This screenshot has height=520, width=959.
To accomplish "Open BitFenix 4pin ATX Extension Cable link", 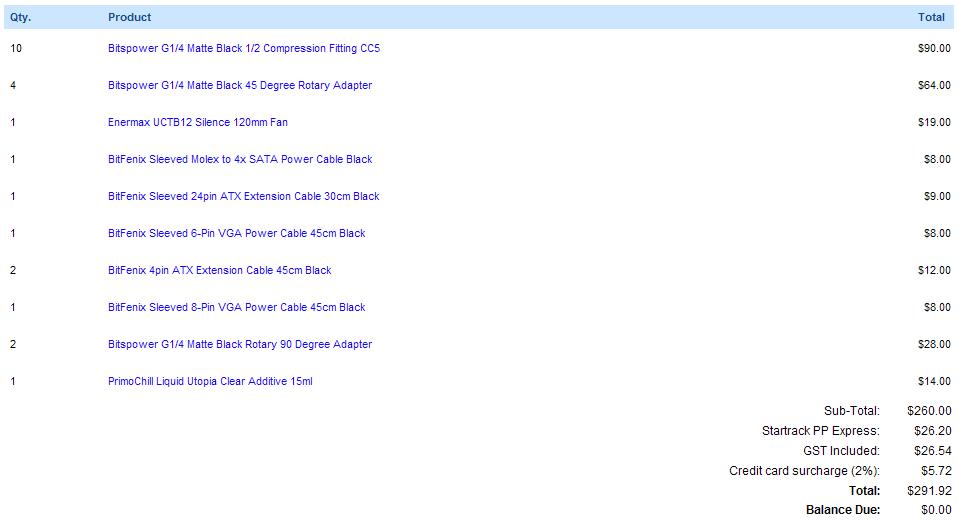I will click(220, 270).
